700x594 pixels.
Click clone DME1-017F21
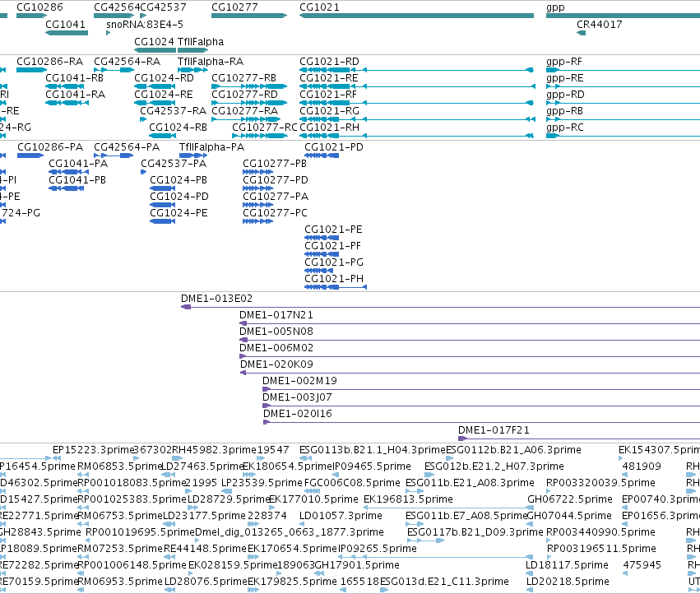click(494, 431)
